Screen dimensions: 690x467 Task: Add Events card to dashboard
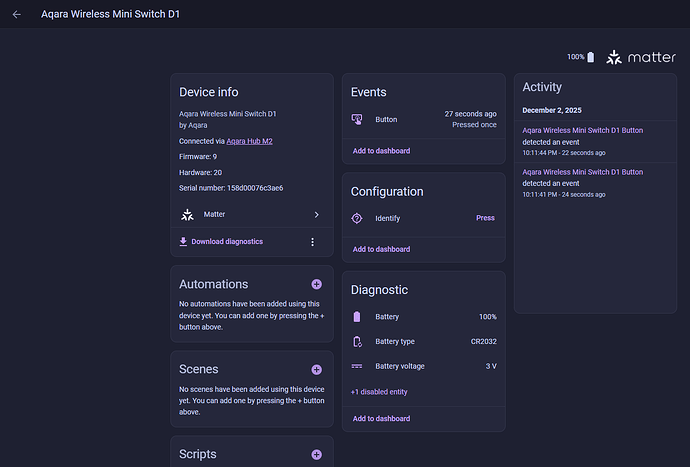click(x=381, y=151)
